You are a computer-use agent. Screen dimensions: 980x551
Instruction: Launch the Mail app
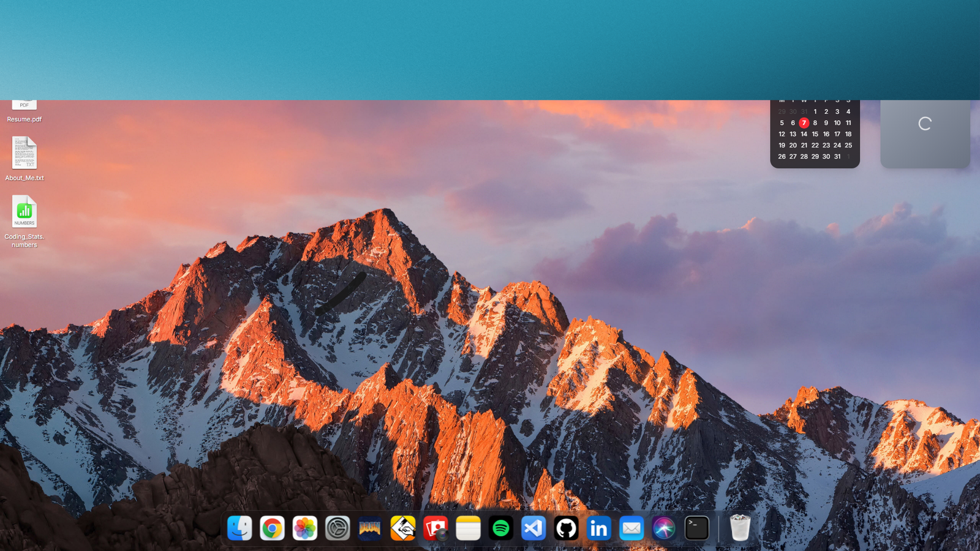point(631,528)
